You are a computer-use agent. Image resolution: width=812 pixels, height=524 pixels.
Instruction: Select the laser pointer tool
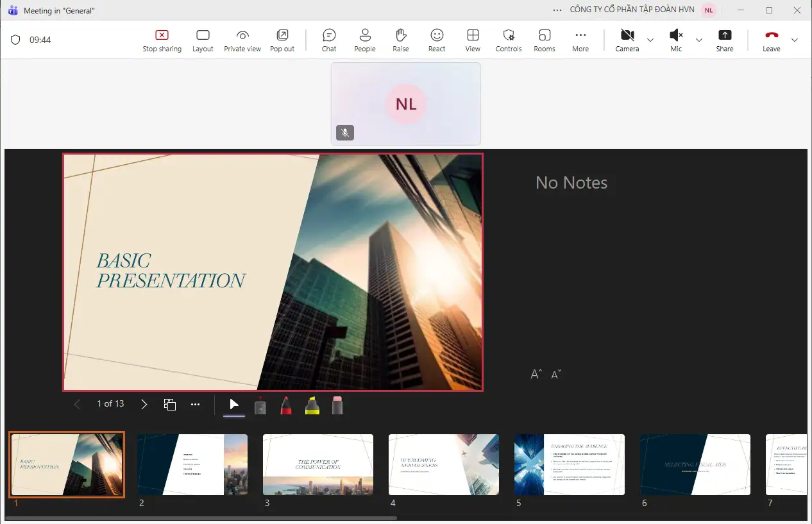tap(260, 405)
